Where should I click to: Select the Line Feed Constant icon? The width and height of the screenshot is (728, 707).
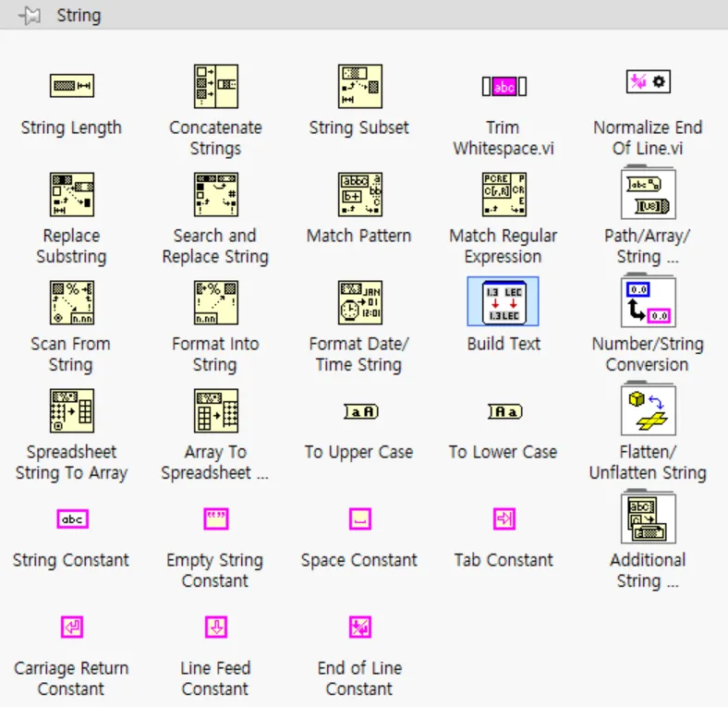coord(216,628)
